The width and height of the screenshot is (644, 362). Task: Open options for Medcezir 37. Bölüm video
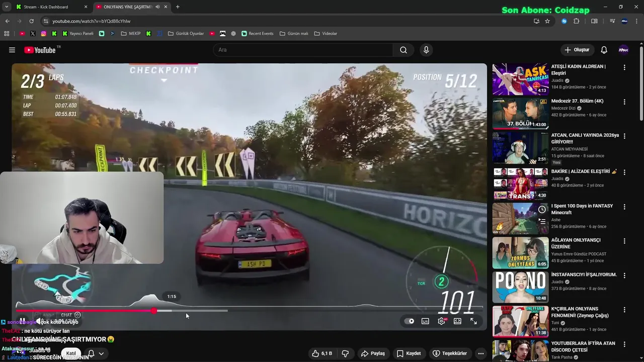click(x=624, y=102)
